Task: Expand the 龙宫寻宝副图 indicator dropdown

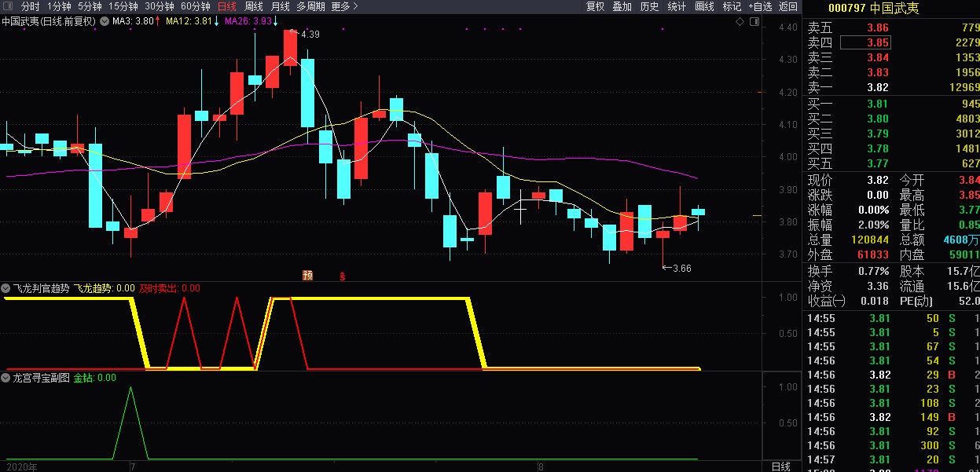Action: (x=6, y=378)
